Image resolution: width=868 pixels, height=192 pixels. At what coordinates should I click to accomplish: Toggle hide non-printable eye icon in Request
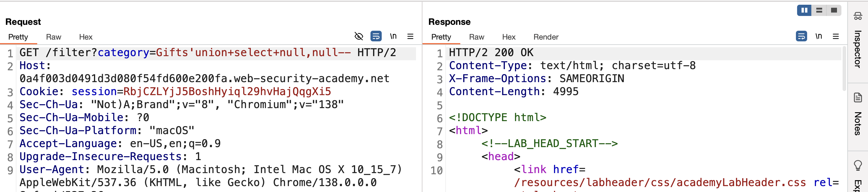point(359,36)
